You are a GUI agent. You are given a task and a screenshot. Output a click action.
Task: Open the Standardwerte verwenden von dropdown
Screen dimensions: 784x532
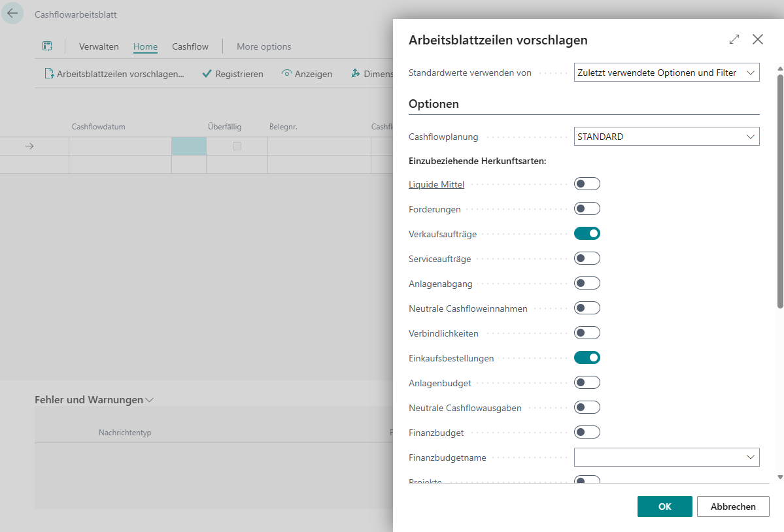point(666,73)
